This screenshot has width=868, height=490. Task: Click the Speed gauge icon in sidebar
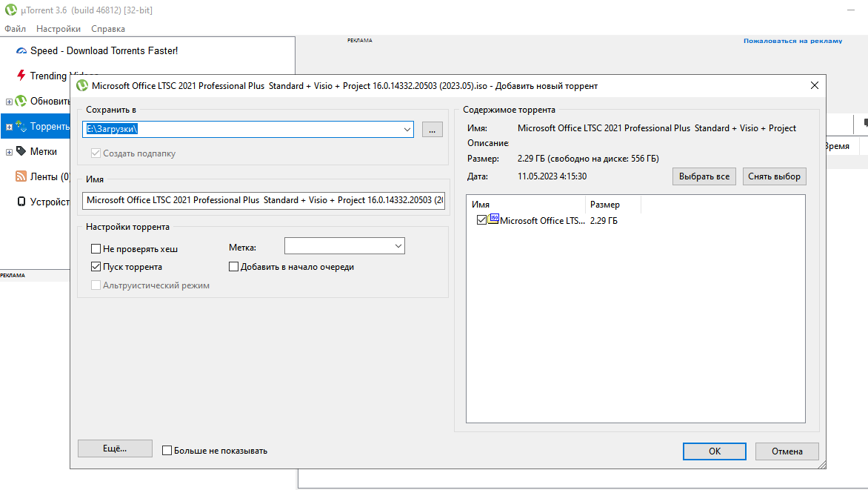21,50
